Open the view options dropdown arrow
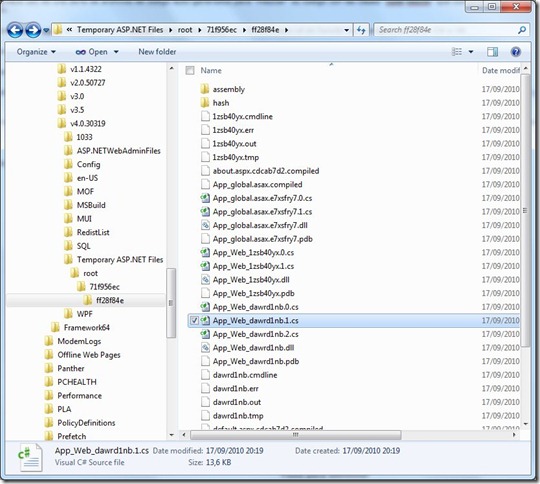The width and height of the screenshot is (540, 484). 471,52
